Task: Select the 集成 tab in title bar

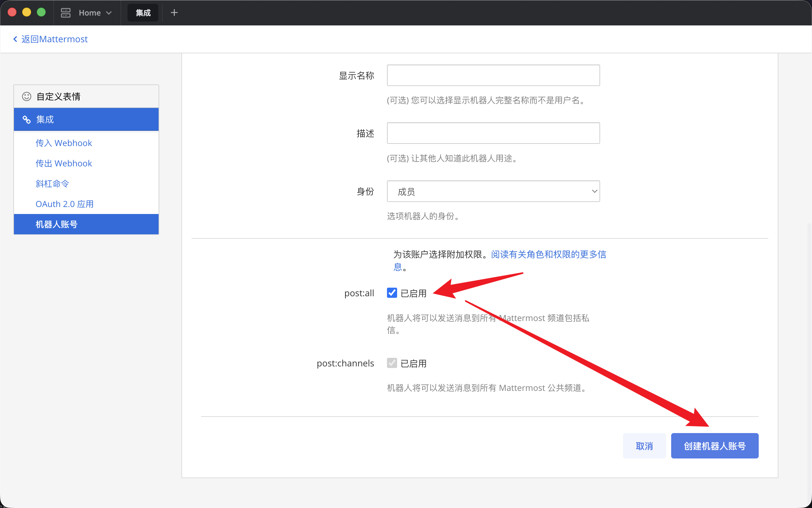Action: click(x=143, y=13)
